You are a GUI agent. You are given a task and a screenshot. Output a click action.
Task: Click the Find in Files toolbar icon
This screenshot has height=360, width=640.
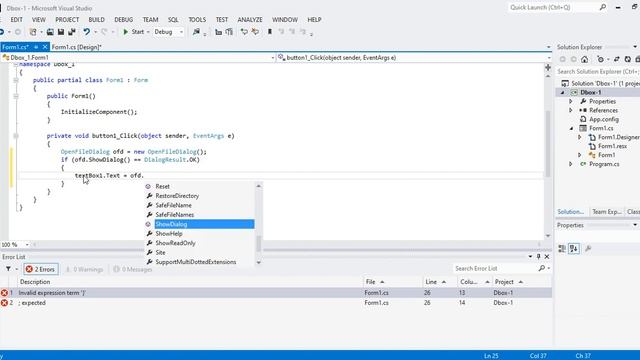tap(196, 32)
